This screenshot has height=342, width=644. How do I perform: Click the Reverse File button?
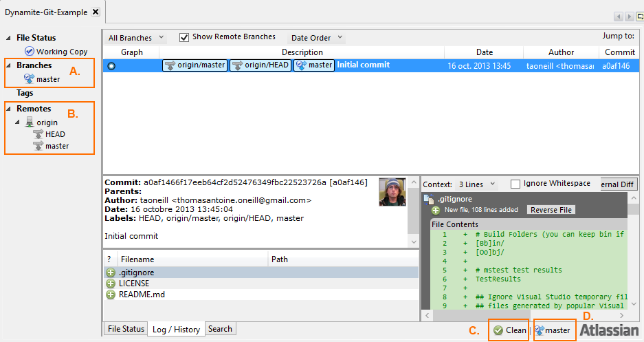pyautogui.click(x=551, y=210)
